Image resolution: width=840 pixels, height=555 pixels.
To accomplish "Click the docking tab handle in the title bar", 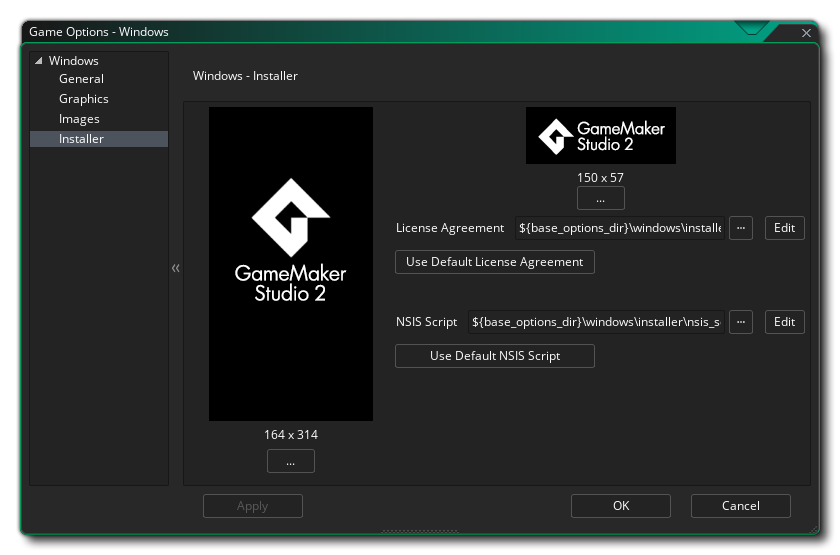I will (752, 28).
